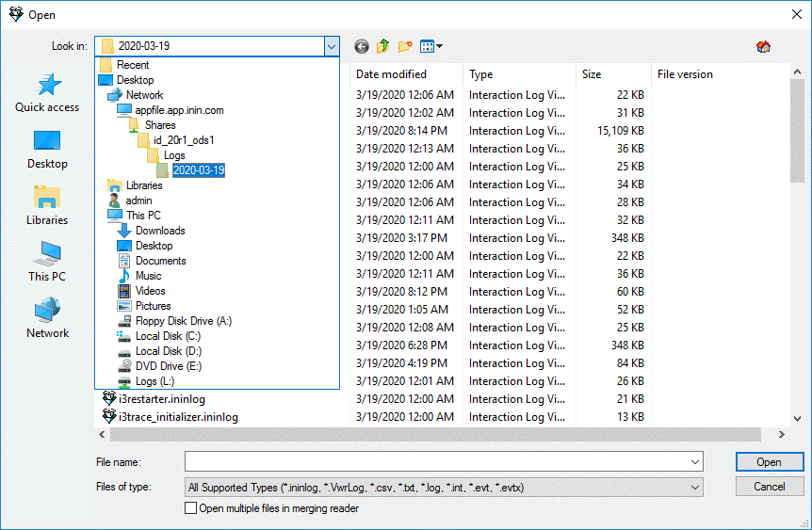The width and height of the screenshot is (812, 530).
Task: Open the View Menu icon
Action: (430, 46)
